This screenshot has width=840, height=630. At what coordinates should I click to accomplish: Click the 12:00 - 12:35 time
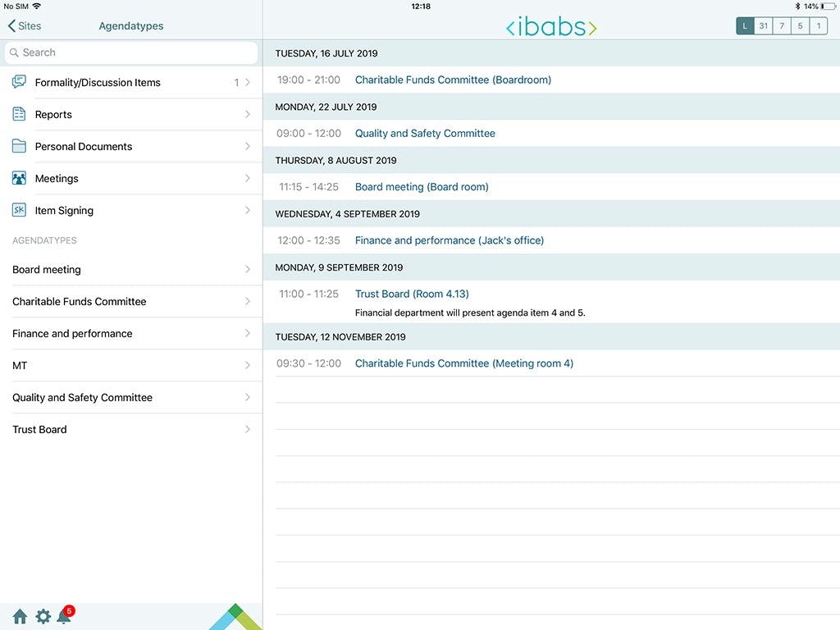point(308,240)
